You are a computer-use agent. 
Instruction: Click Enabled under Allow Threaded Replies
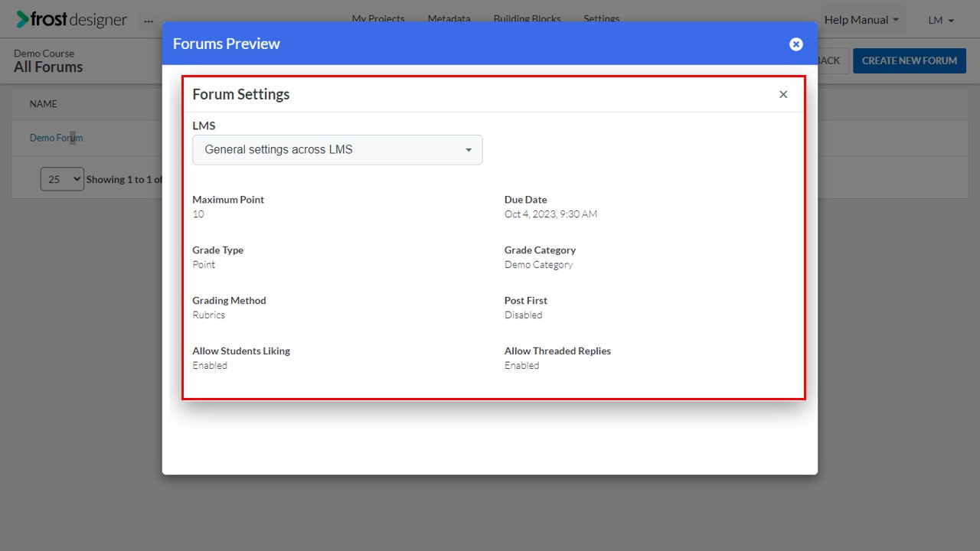point(521,366)
